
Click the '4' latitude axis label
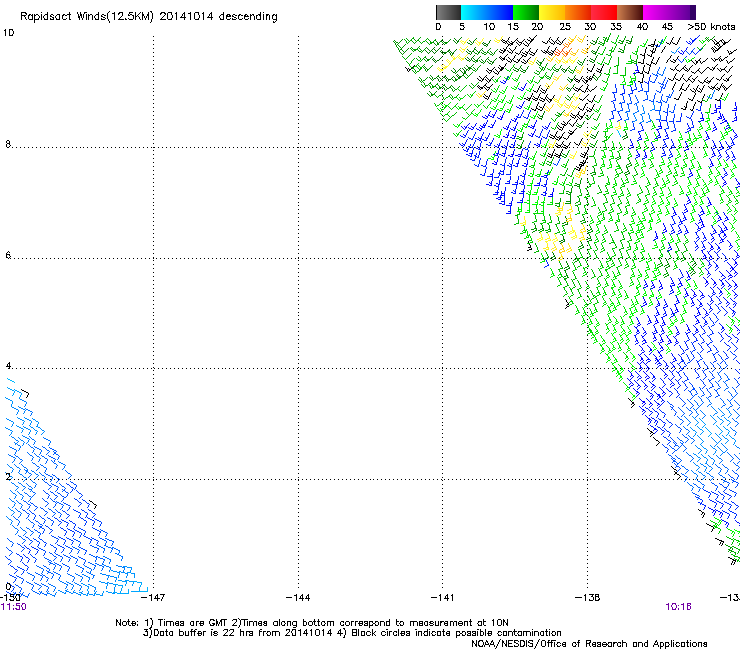[8, 366]
